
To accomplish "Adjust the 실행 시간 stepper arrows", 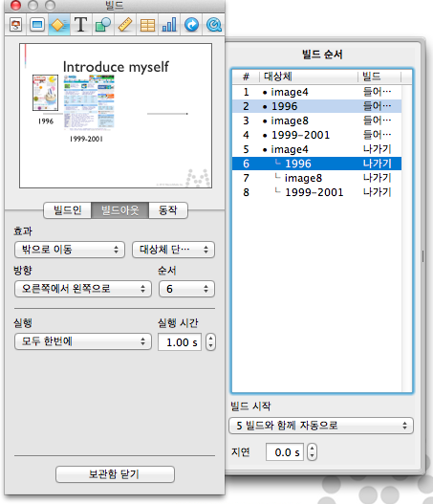I will (210, 342).
